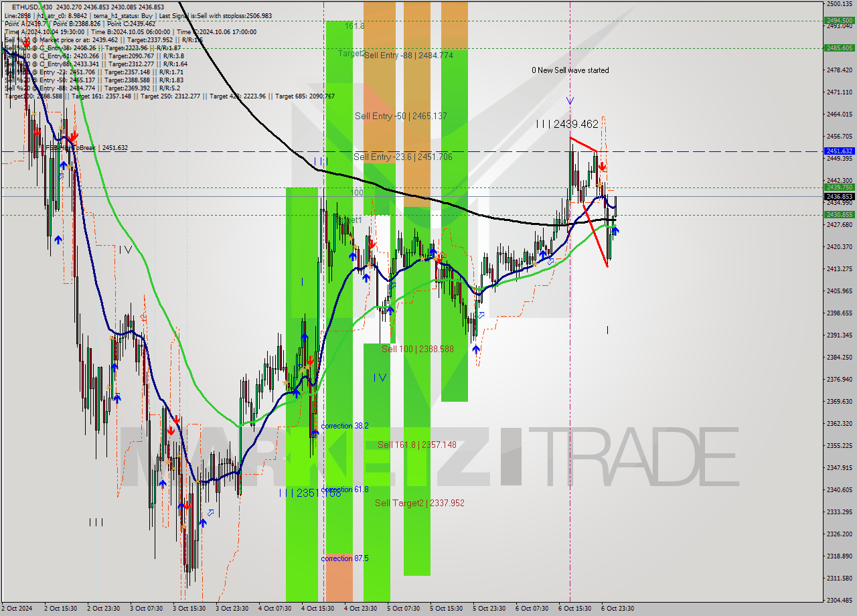This screenshot has width=857, height=616.
Task: Click the 'Target 685: 2090.767' info text
Action: point(305,96)
